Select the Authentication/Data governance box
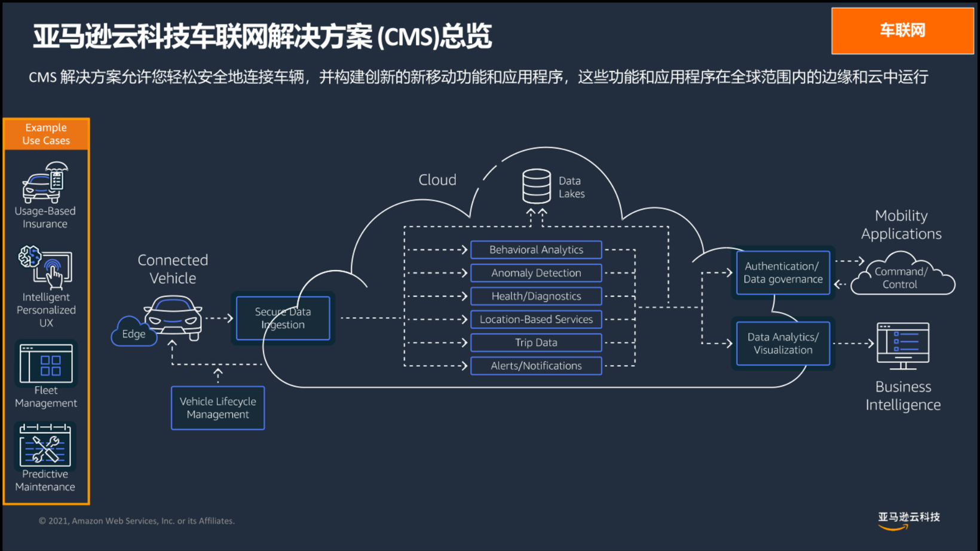The height and width of the screenshot is (551, 980). point(783,273)
